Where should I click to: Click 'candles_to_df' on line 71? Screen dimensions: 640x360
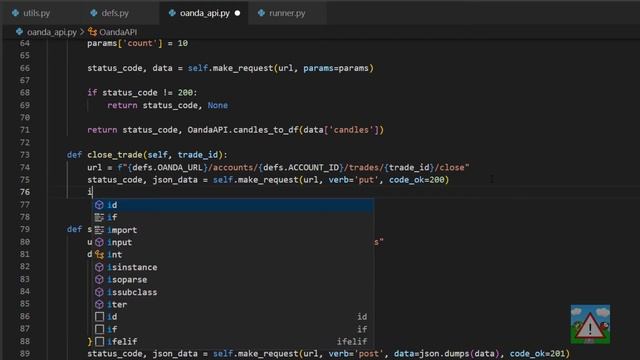click(266, 130)
